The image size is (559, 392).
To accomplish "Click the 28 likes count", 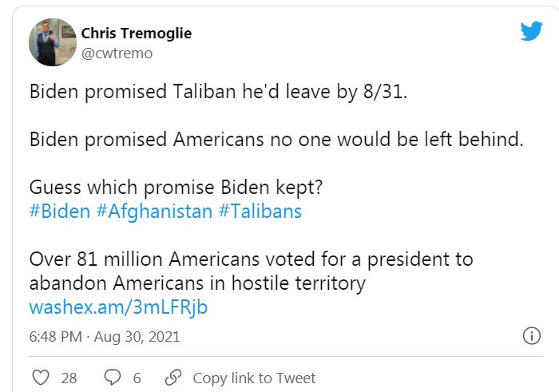I will tap(69, 378).
